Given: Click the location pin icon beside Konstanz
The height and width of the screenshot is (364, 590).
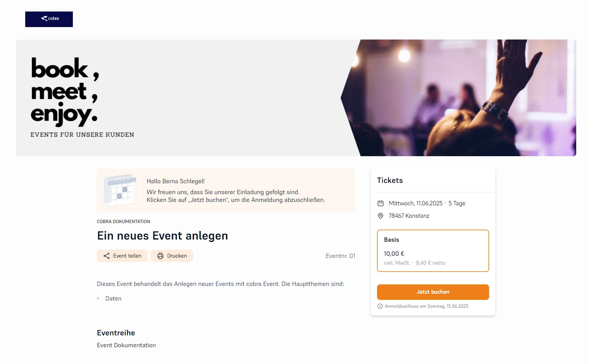Looking at the screenshot, I should tap(380, 216).
